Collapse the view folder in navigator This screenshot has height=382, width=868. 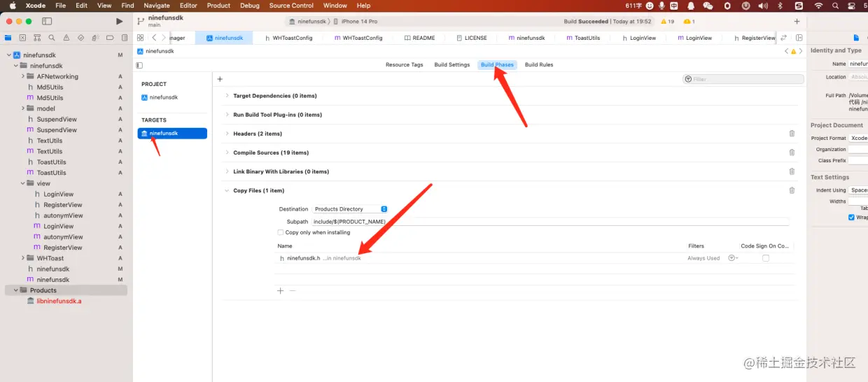pyautogui.click(x=22, y=183)
